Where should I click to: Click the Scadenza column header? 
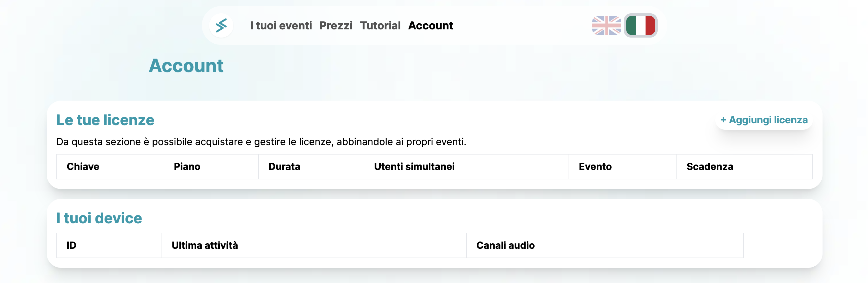tap(709, 166)
